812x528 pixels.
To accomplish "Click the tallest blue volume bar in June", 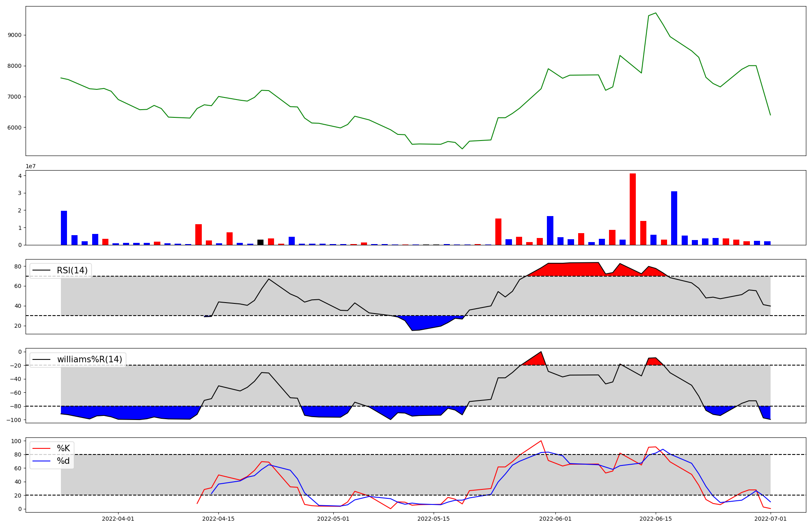I will [x=674, y=218].
